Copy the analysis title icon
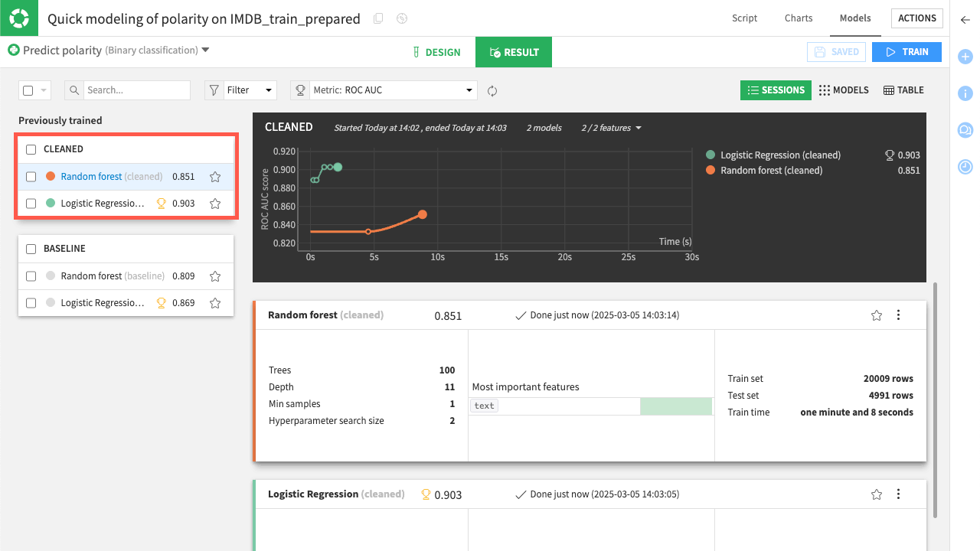The image size is (980, 551). tap(378, 19)
